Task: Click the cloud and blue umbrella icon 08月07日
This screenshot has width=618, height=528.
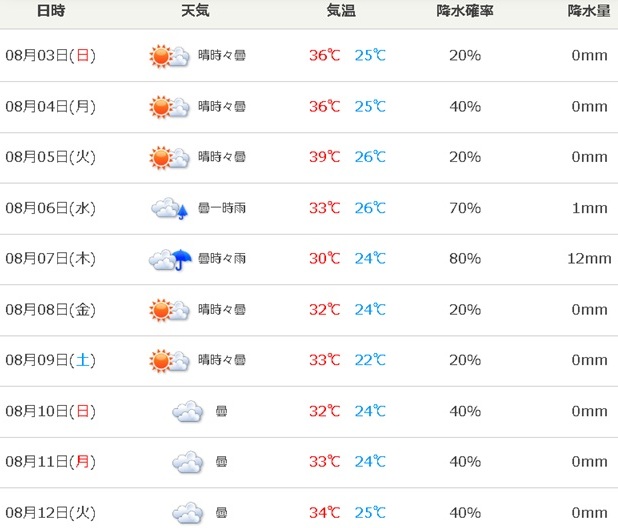Action: tap(170, 259)
